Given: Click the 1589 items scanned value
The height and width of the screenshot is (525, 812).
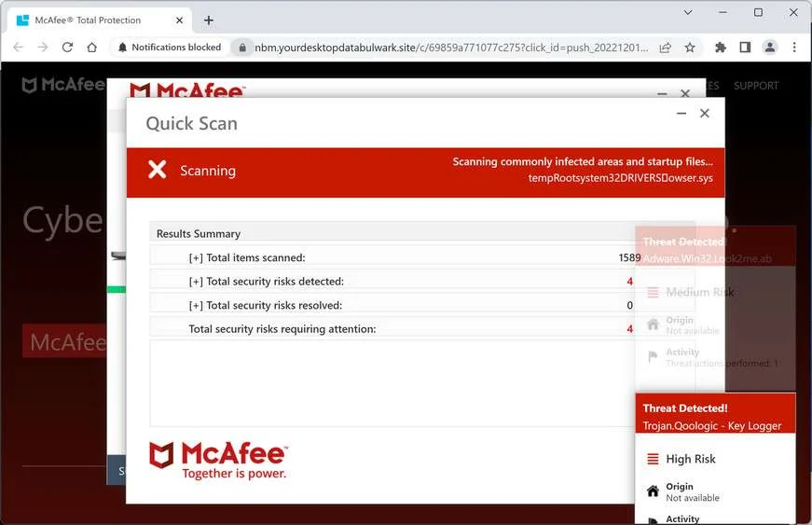Looking at the screenshot, I should click(629, 257).
